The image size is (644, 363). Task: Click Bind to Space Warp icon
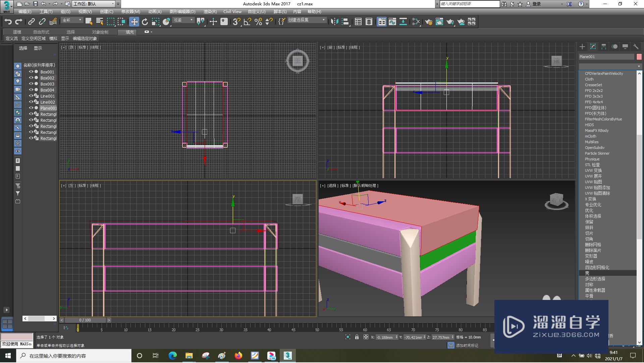point(53,22)
